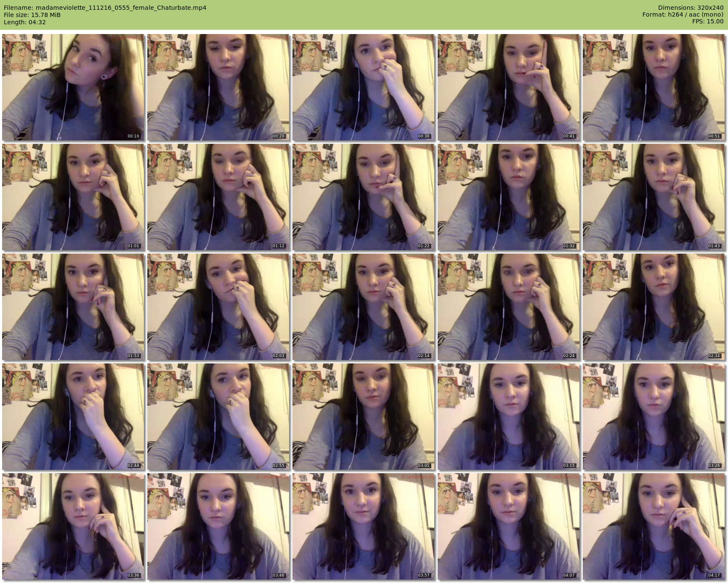Open the frame labeled 02:14
Image resolution: width=728 pixels, height=583 pixels.
tap(364, 307)
